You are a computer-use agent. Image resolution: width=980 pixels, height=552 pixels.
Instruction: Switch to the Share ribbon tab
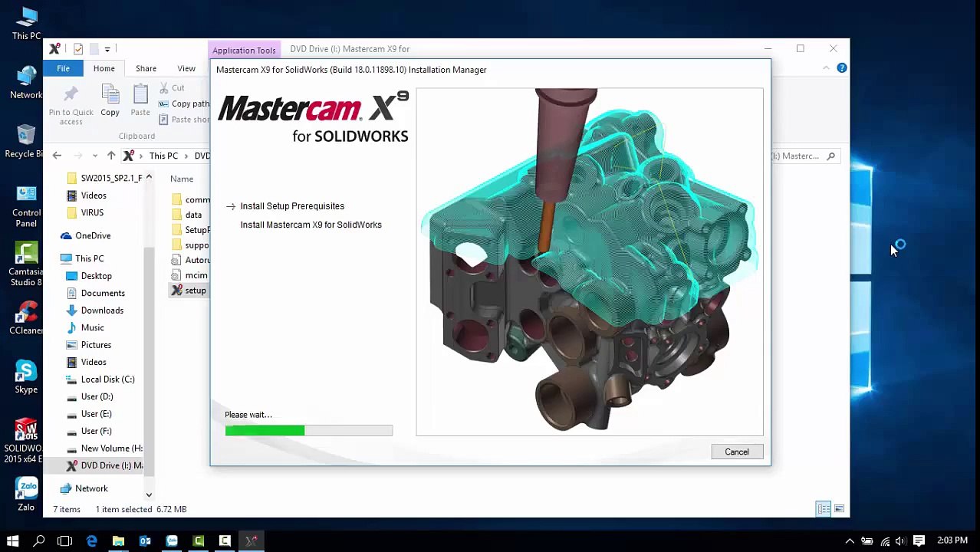click(x=146, y=68)
